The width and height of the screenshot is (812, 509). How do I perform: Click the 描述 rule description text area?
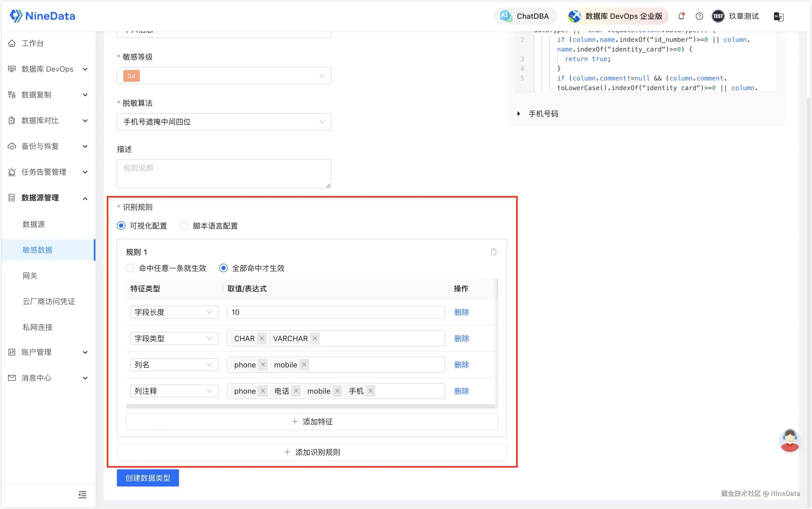tap(224, 173)
